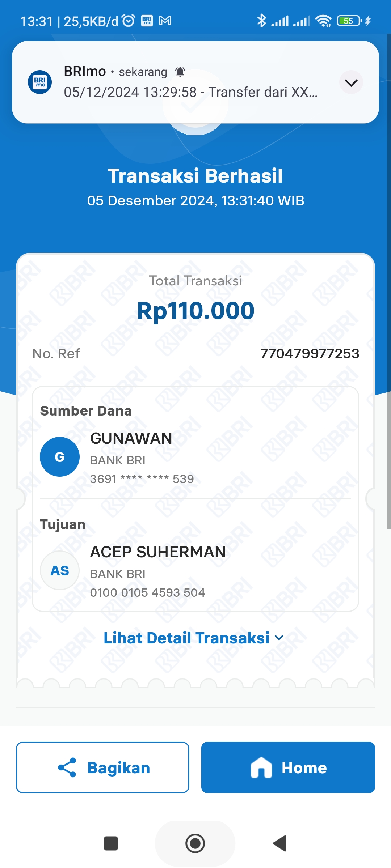The image size is (391, 868).
Task: Tap the Home text label button
Action: (304, 767)
